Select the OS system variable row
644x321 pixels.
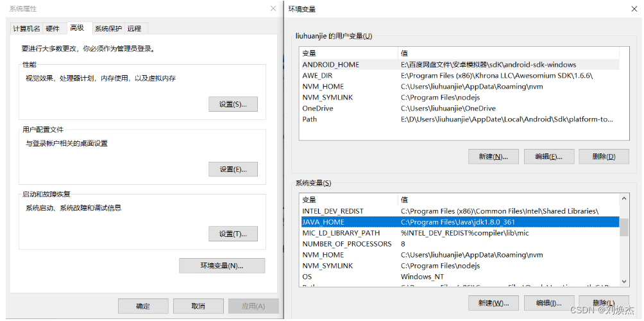coord(459,277)
